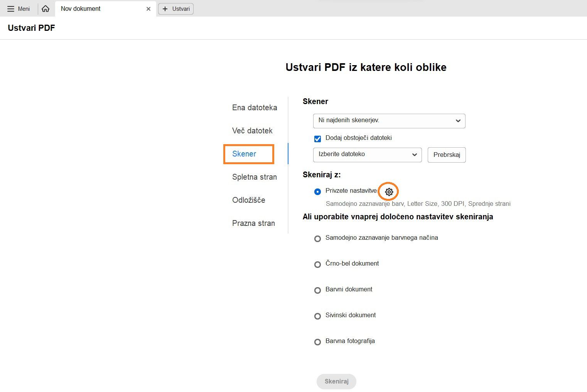Click the plus icon next to Ustvari
Image resolution: width=587 pixels, height=392 pixels.
165,8
